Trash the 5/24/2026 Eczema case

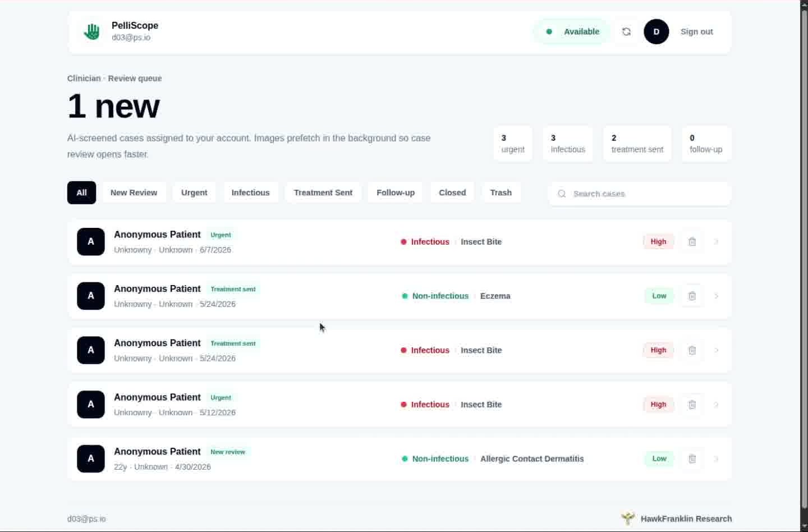tap(692, 296)
